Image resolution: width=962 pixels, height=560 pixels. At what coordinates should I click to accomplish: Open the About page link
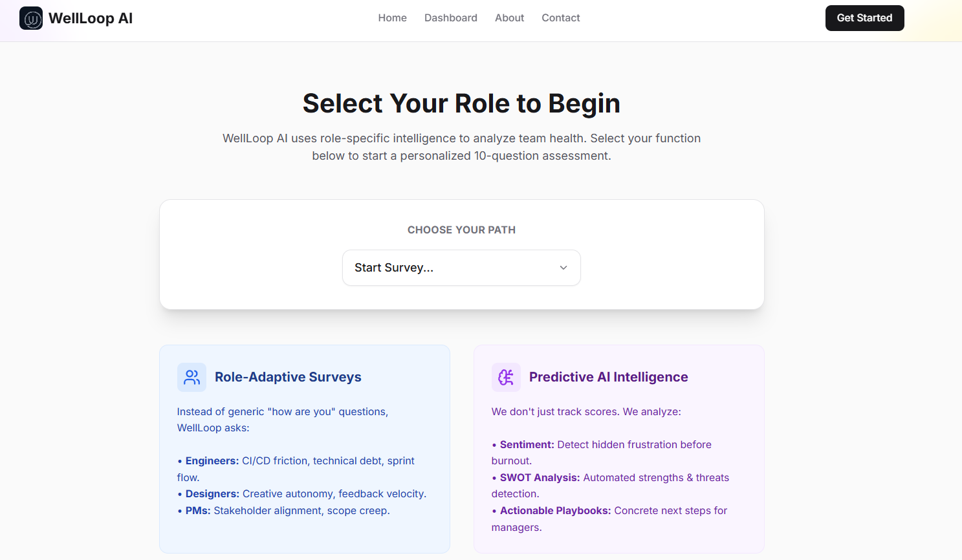[x=510, y=18]
